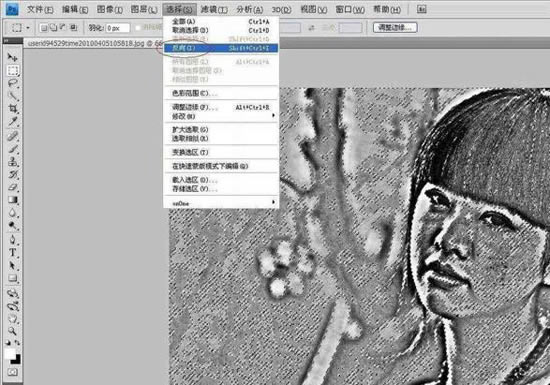Select the Eraser tool
The height and width of the screenshot is (385, 550).
(13, 187)
